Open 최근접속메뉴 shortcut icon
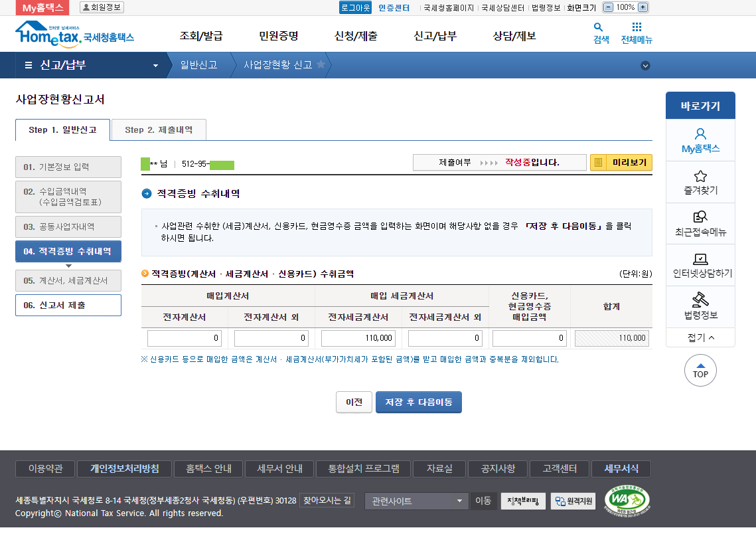The height and width of the screenshot is (542, 756). pos(700,223)
